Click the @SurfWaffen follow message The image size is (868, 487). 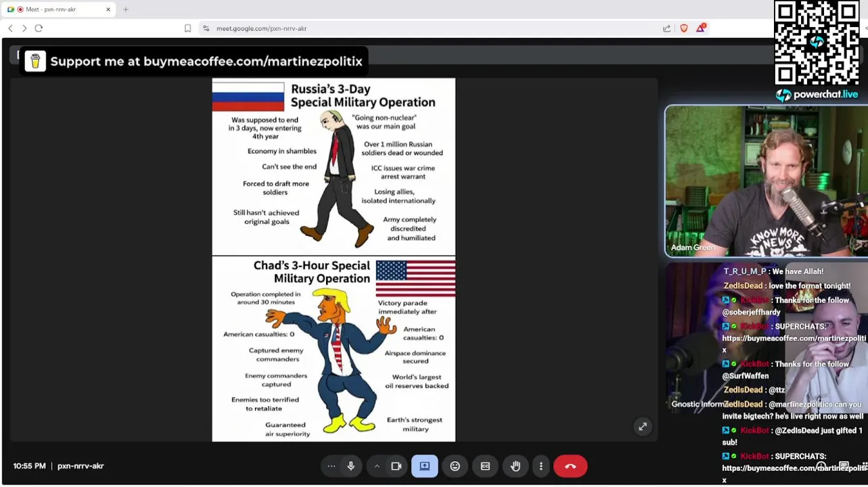tap(785, 369)
